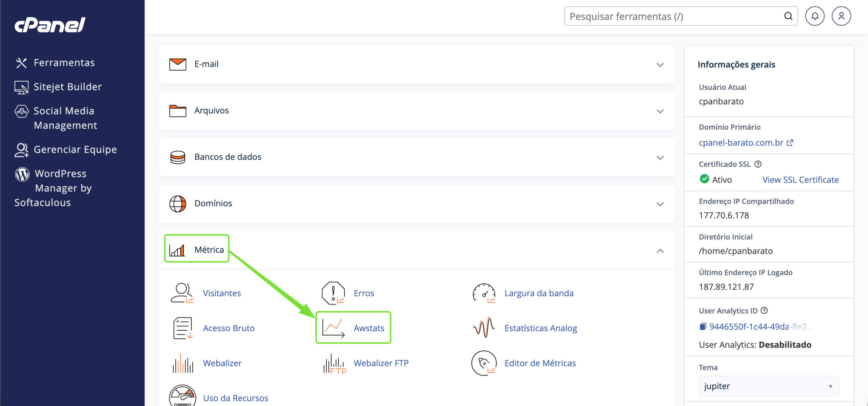Select the home directory /home/cpanbarato text
This screenshot has width=868, height=406.
(x=736, y=251)
